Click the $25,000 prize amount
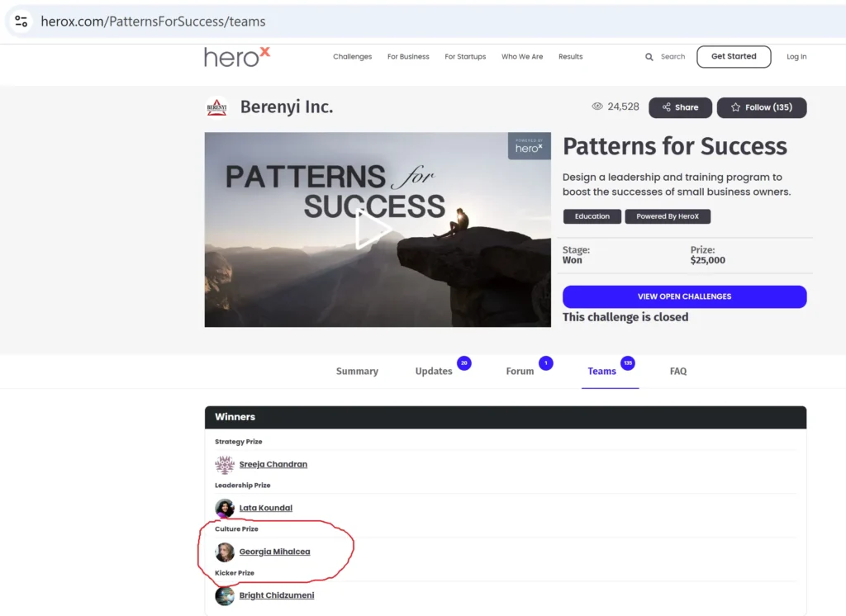846x616 pixels. tap(708, 261)
